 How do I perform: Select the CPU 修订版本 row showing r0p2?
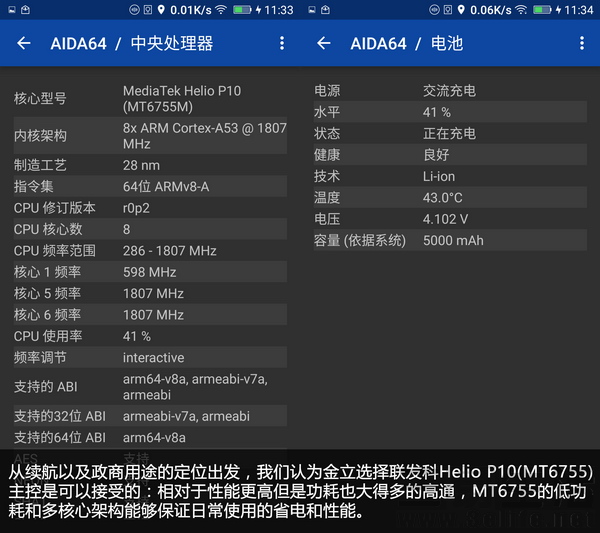150,208
